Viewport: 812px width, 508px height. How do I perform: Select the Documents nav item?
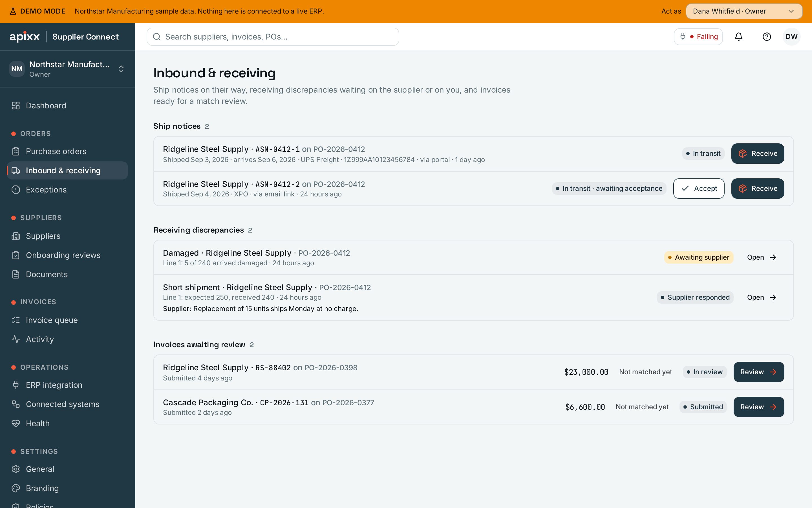pos(67,274)
